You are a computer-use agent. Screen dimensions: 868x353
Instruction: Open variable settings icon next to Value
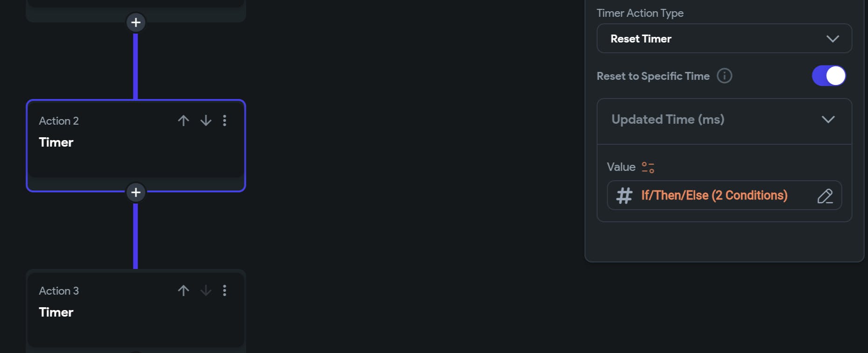click(x=648, y=168)
